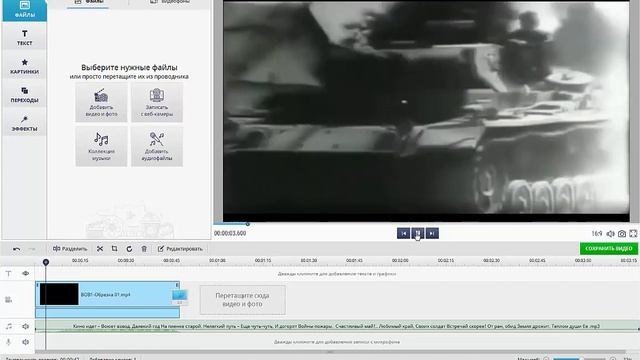Click the empty microphone recording track
The image size is (640, 360).
coord(337,342)
